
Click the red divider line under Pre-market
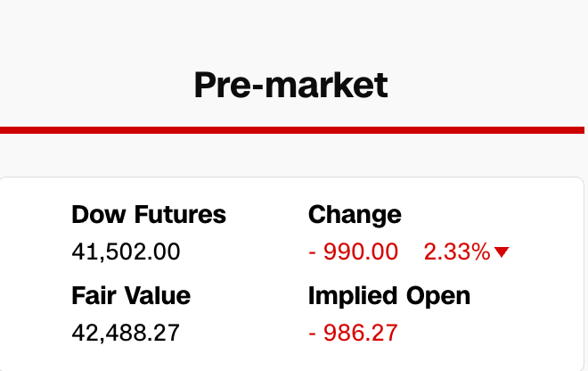click(x=292, y=130)
